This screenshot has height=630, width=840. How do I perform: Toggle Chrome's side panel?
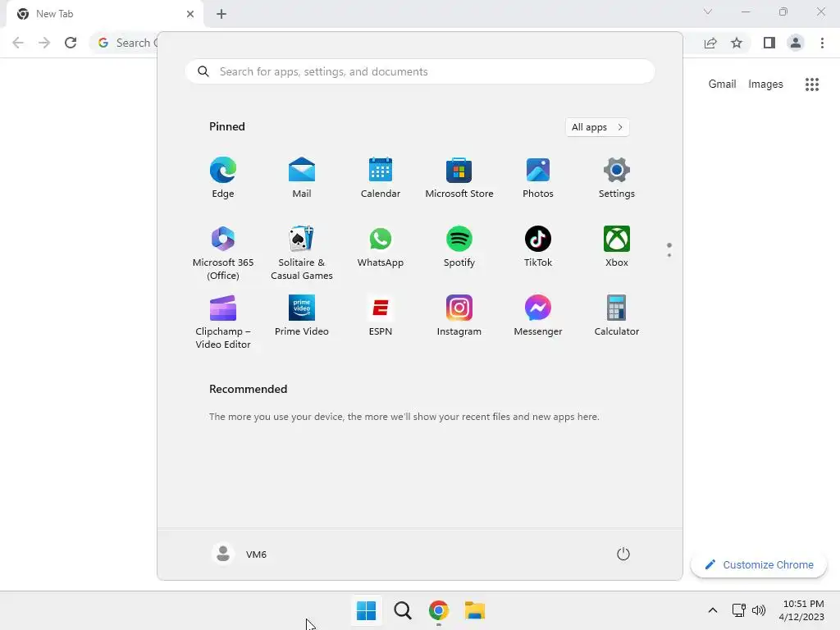[x=769, y=43]
